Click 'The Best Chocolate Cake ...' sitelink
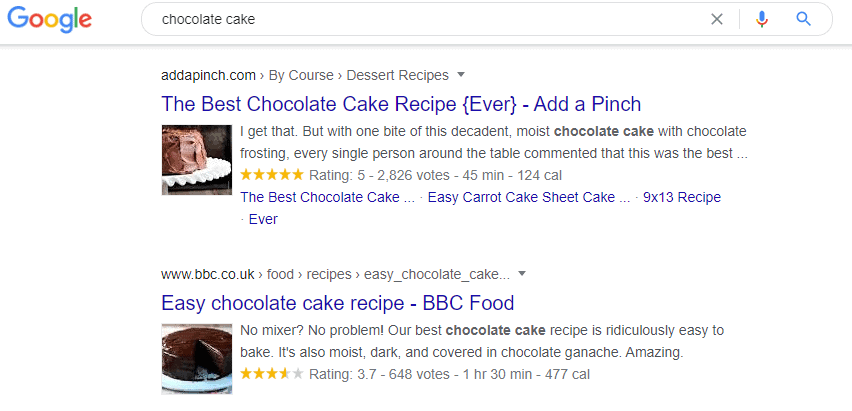852x411 pixels. pos(328,197)
